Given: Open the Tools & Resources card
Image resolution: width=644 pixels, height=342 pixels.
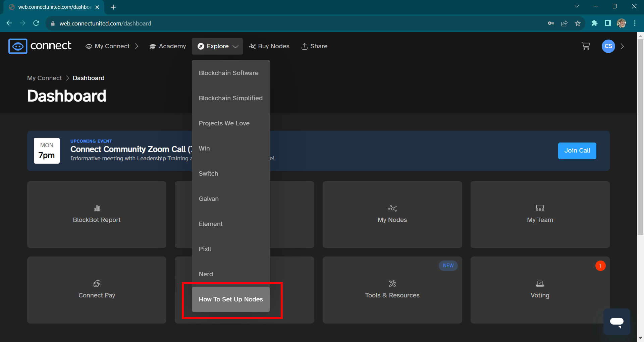Looking at the screenshot, I should 392,290.
